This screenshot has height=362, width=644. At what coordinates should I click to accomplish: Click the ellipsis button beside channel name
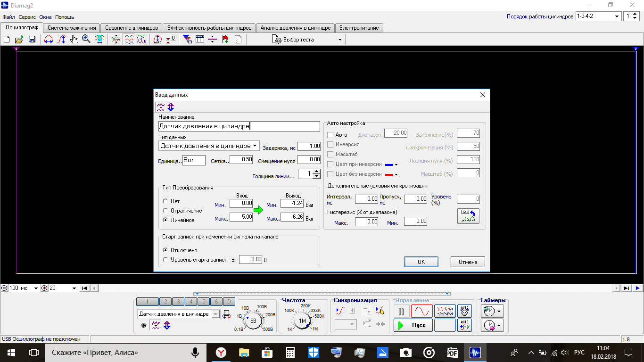click(215, 314)
